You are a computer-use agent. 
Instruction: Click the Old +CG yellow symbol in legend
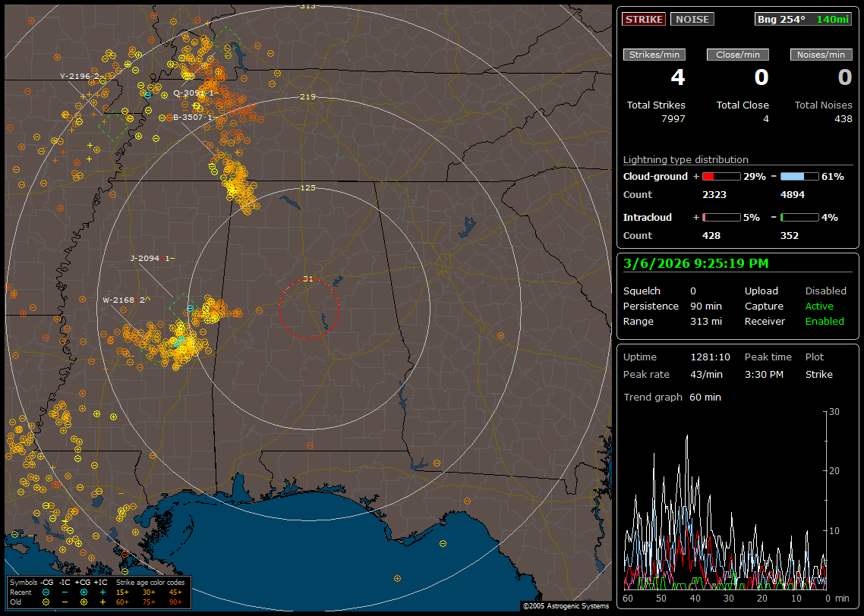pos(84,602)
